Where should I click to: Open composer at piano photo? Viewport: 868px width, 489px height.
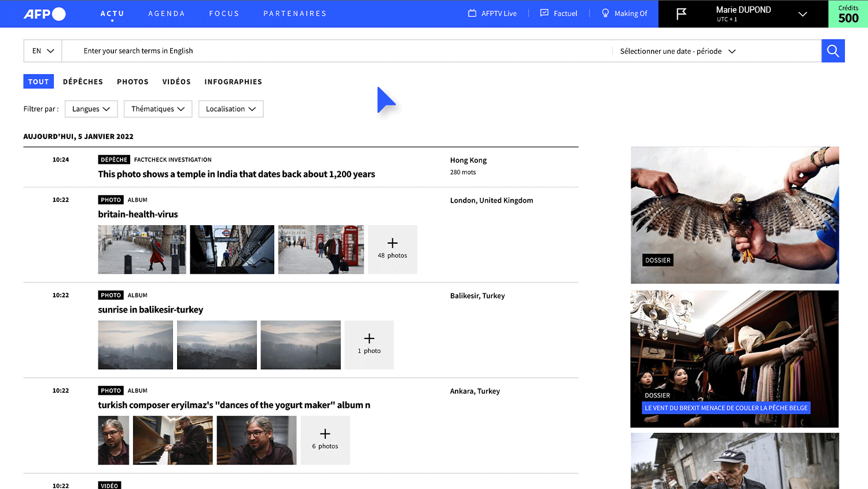(x=173, y=440)
